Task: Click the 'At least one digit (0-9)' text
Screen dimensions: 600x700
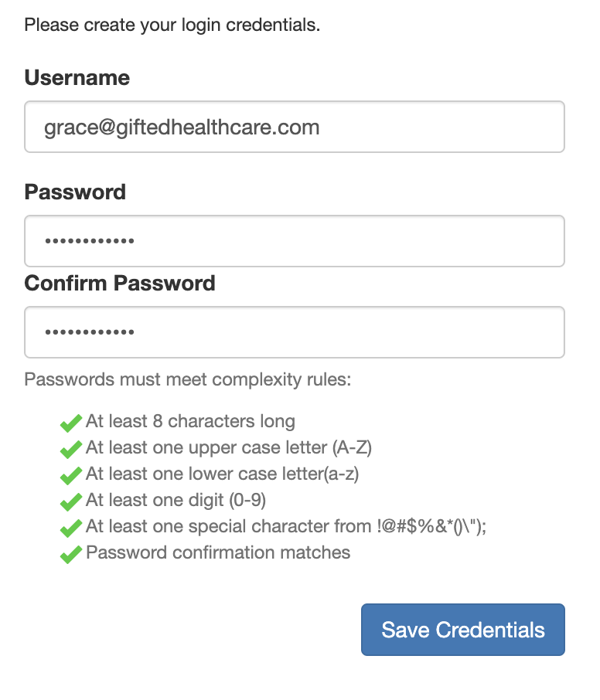Action: point(176,501)
